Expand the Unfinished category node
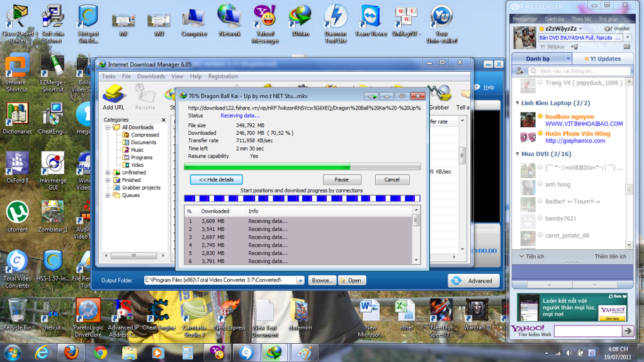The width and height of the screenshot is (644, 362). tap(108, 173)
